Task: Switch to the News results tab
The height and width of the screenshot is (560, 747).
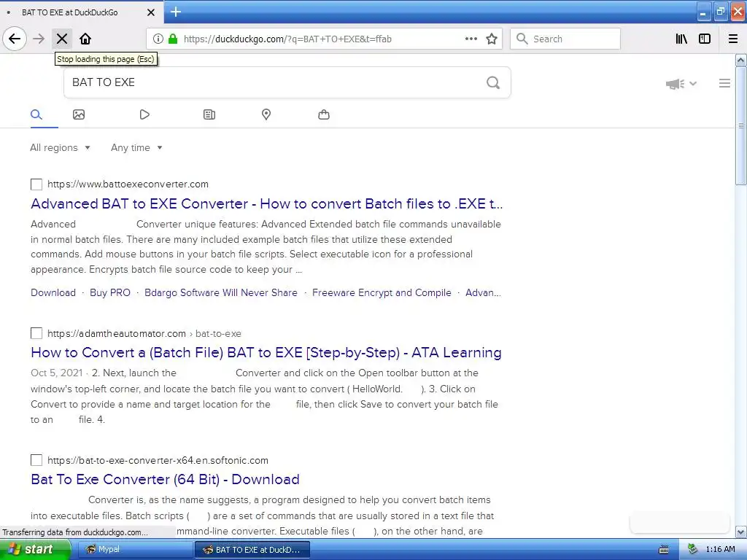Action: [209, 114]
